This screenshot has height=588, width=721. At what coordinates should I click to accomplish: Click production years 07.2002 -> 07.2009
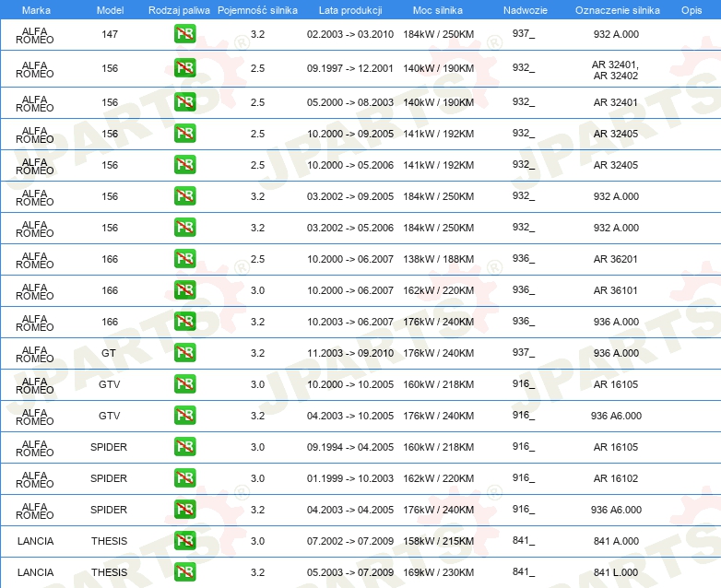click(x=350, y=541)
